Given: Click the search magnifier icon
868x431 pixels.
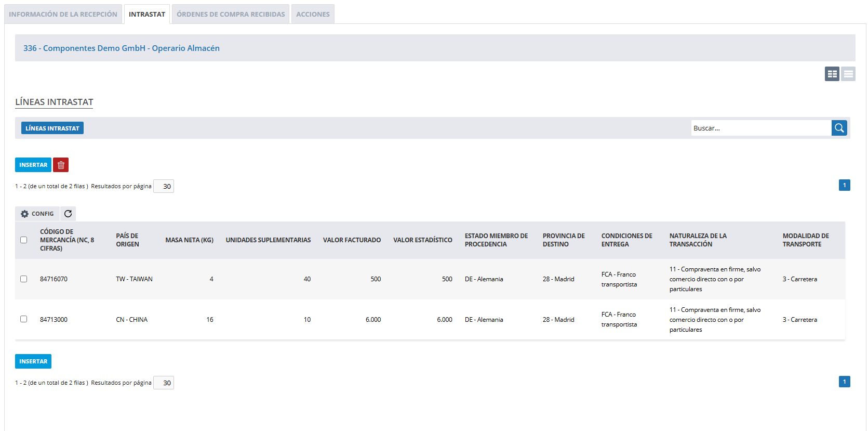Looking at the screenshot, I should coord(839,128).
